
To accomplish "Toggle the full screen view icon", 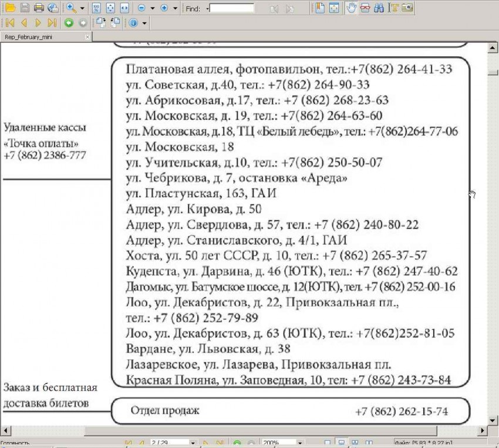I will [x=333, y=8].
